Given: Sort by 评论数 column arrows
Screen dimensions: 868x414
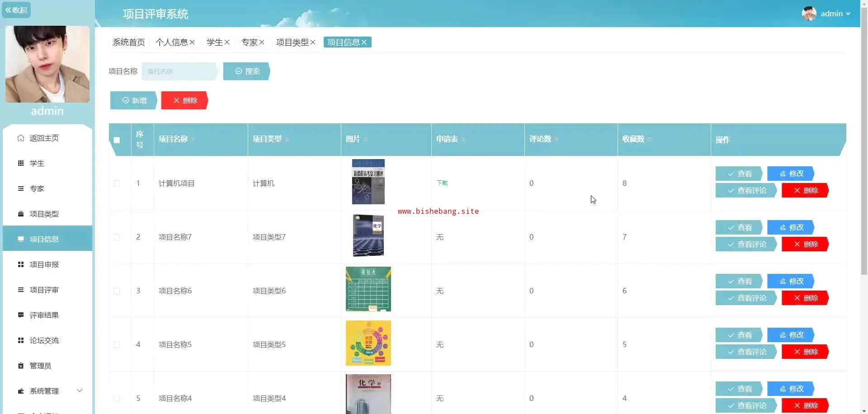Looking at the screenshot, I should (x=557, y=139).
